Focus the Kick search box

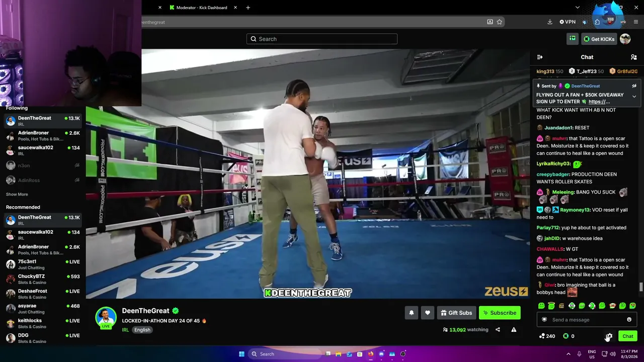(322, 39)
